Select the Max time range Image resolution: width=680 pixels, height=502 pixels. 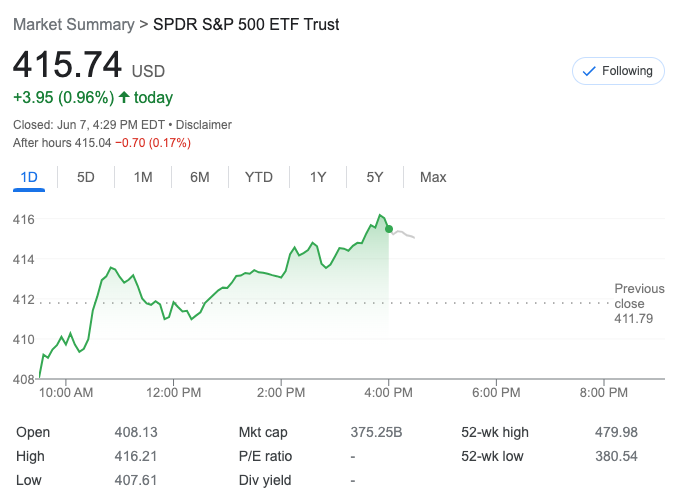[433, 177]
